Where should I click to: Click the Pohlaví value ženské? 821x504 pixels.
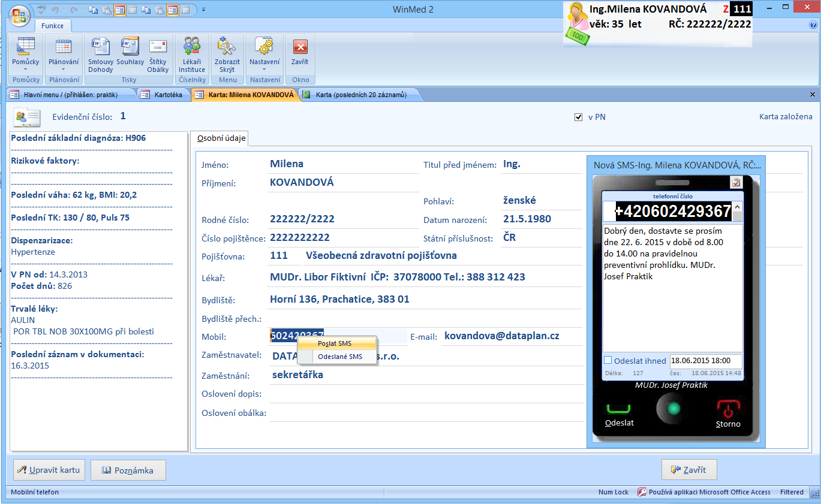click(519, 201)
